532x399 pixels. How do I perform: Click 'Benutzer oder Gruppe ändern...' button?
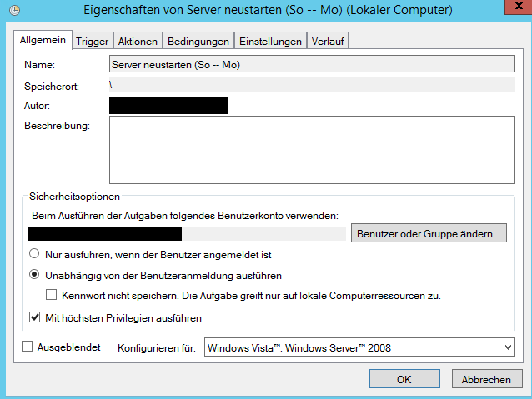429,233
